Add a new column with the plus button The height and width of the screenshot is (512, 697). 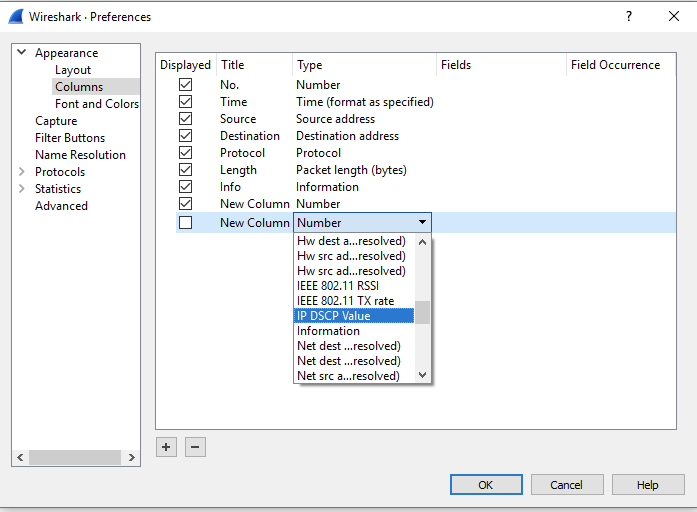pyautogui.click(x=166, y=447)
